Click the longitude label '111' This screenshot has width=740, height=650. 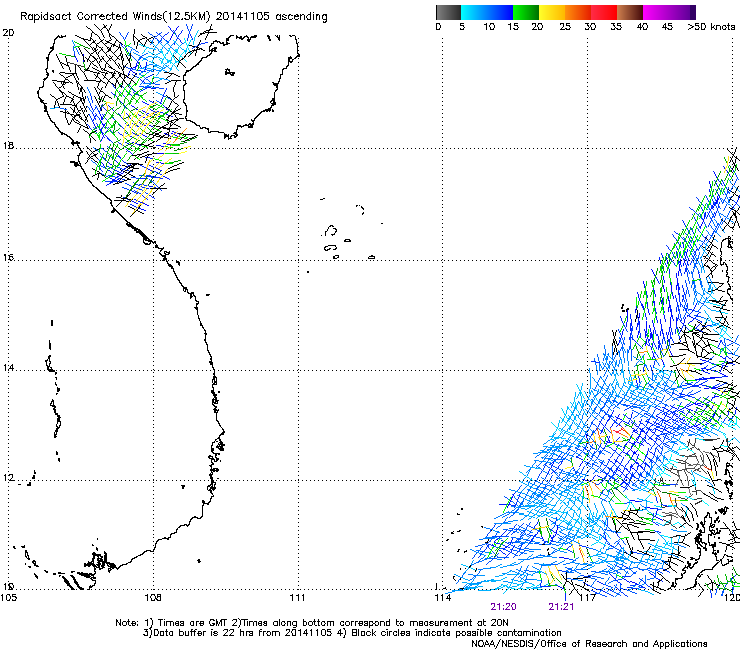coord(297,598)
